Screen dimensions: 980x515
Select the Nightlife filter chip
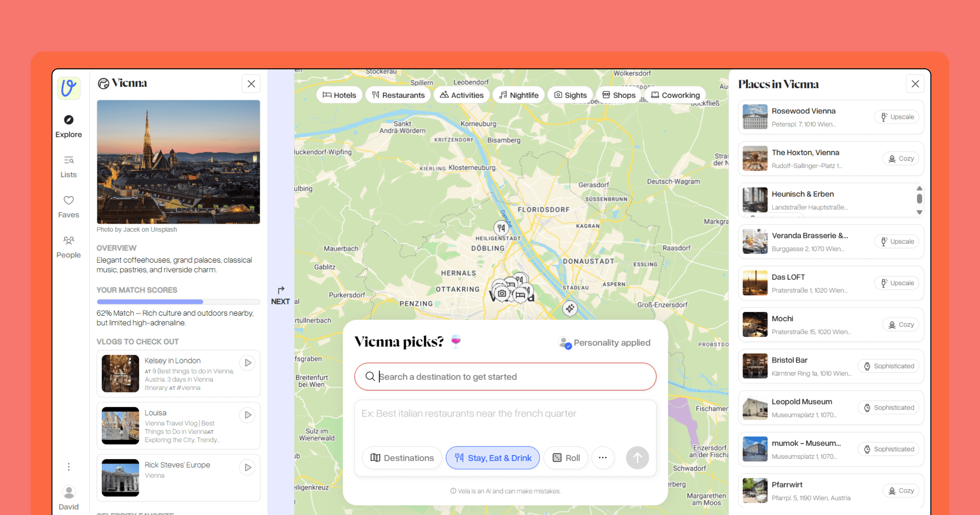518,95
